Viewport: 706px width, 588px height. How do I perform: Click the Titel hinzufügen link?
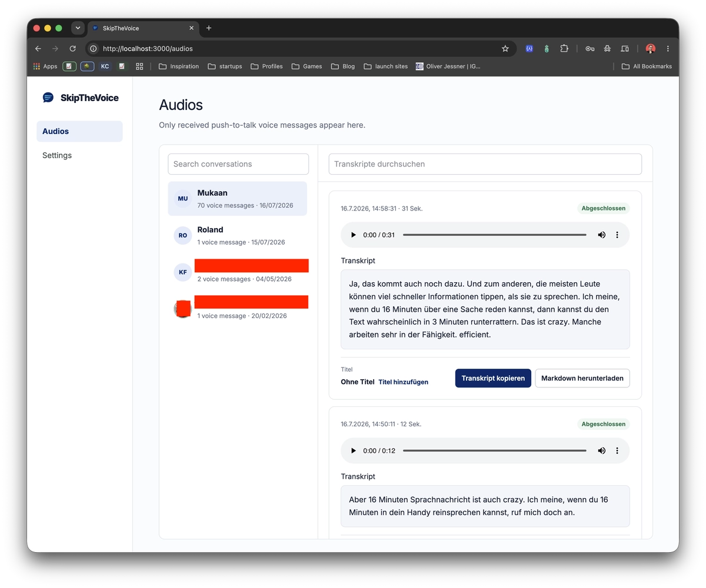[x=403, y=382]
